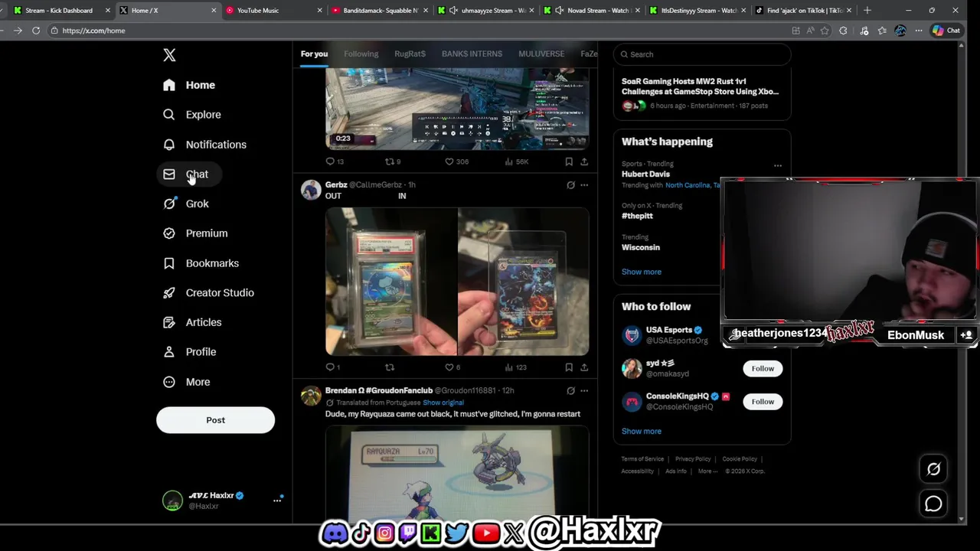The height and width of the screenshot is (551, 980).
Task: Switch to BANKS INTERNS tab
Action: [472, 54]
